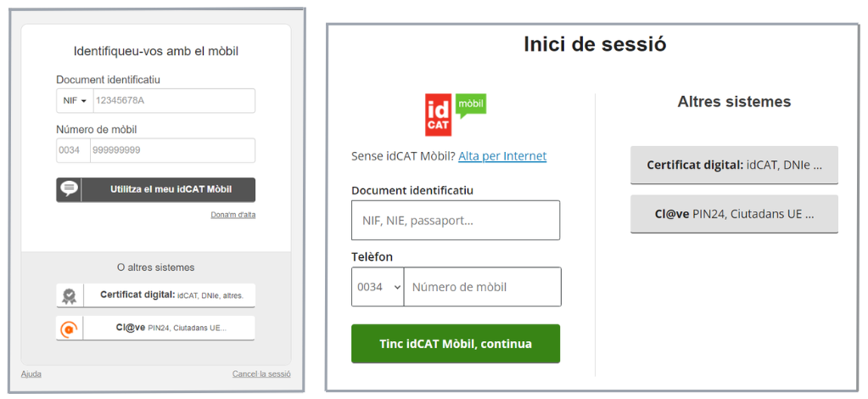Focus the NIF, NIE, passaport field

pos(456,220)
